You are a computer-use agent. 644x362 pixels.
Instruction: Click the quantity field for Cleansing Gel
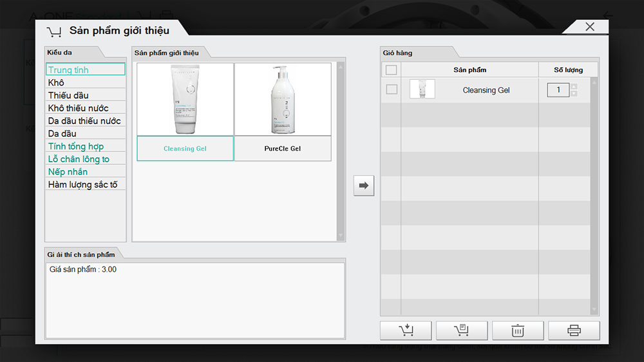558,90
